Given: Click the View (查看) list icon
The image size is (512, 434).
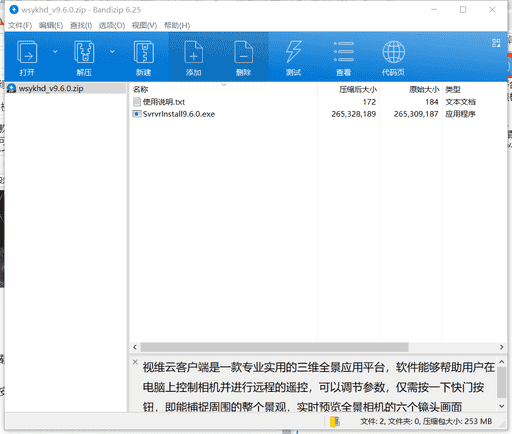Looking at the screenshot, I should (x=344, y=52).
